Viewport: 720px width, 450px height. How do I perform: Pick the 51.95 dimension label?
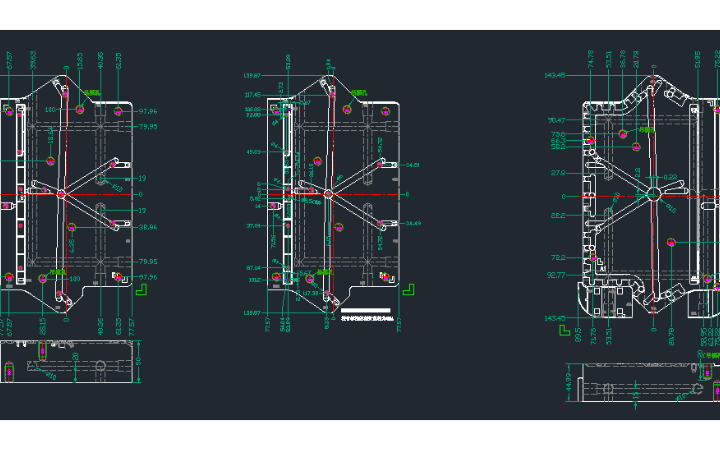point(698,60)
